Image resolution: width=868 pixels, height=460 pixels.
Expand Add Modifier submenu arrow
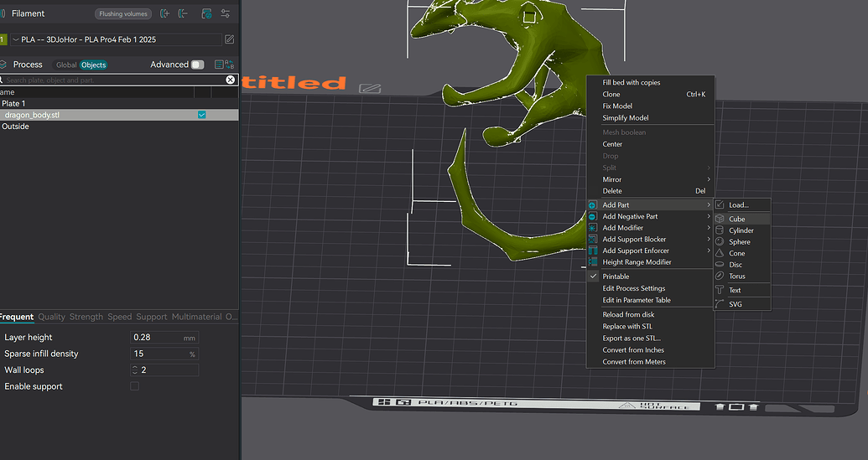[709, 228]
